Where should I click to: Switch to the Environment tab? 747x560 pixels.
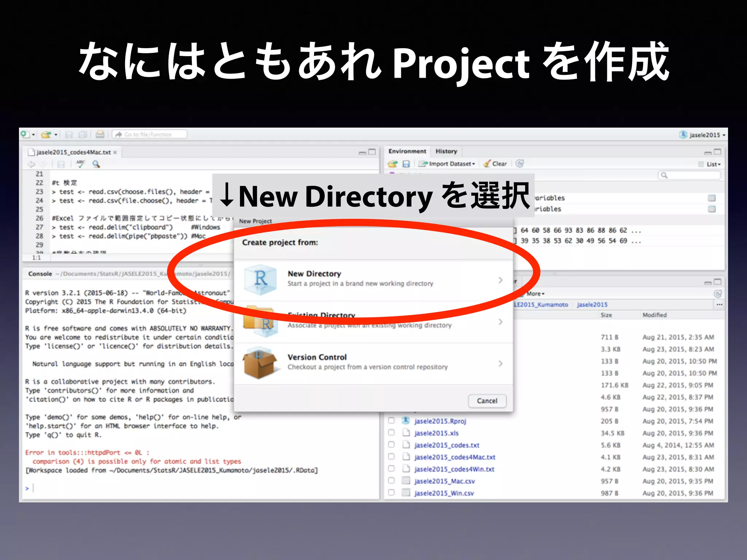[x=407, y=151]
